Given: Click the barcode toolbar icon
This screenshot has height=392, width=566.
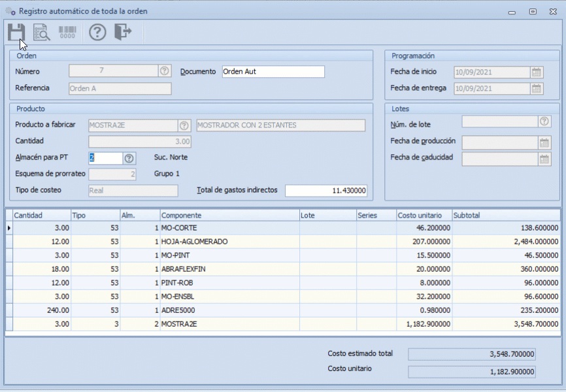Looking at the screenshot, I should tap(67, 32).
